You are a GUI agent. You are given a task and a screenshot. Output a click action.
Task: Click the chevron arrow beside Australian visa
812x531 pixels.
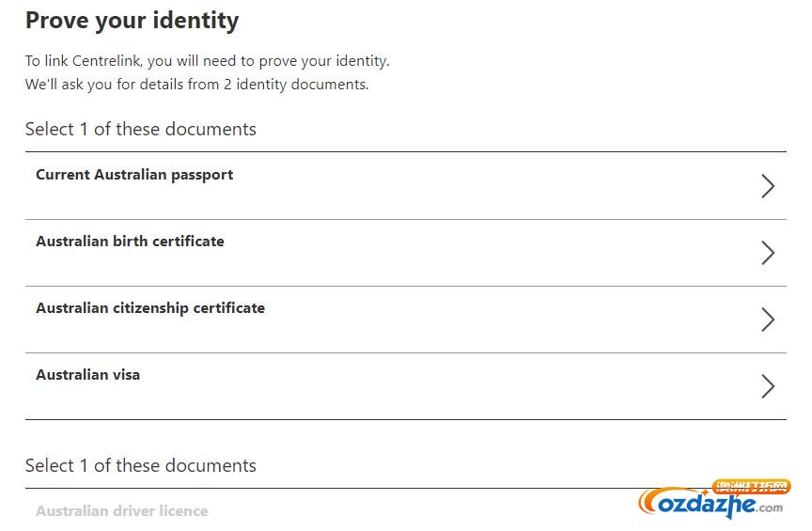[x=768, y=386]
